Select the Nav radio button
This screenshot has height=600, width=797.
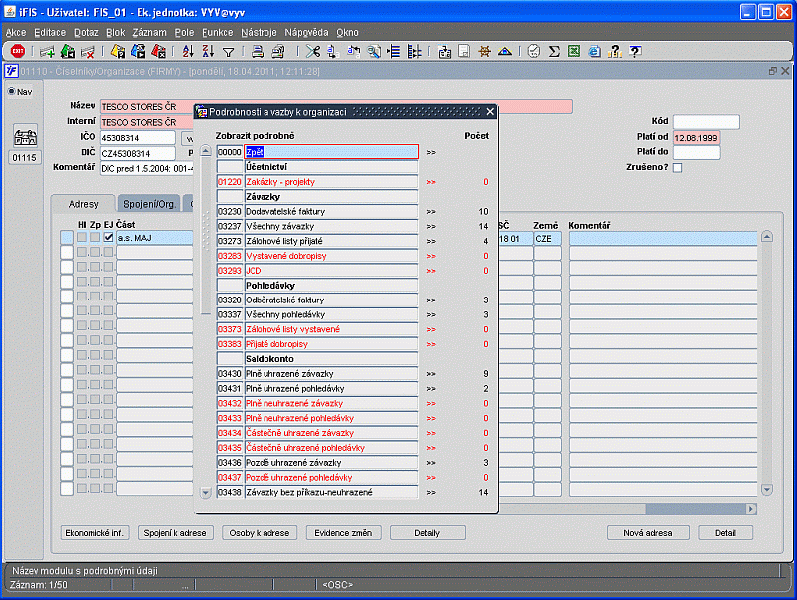(x=12, y=92)
